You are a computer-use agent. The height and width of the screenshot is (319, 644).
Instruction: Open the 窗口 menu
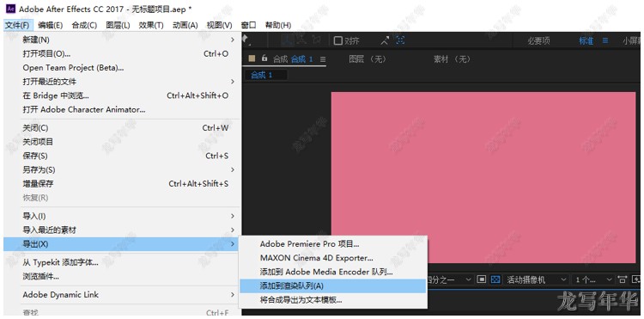248,25
